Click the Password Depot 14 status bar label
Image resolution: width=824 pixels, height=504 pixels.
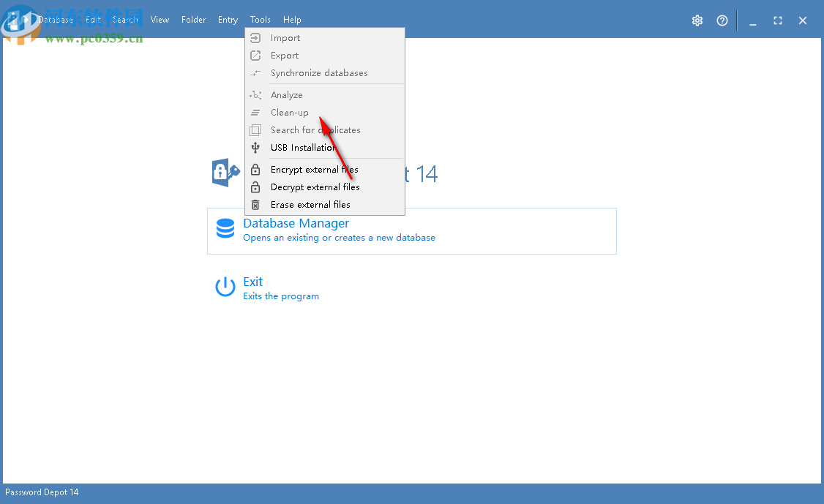[x=42, y=492]
